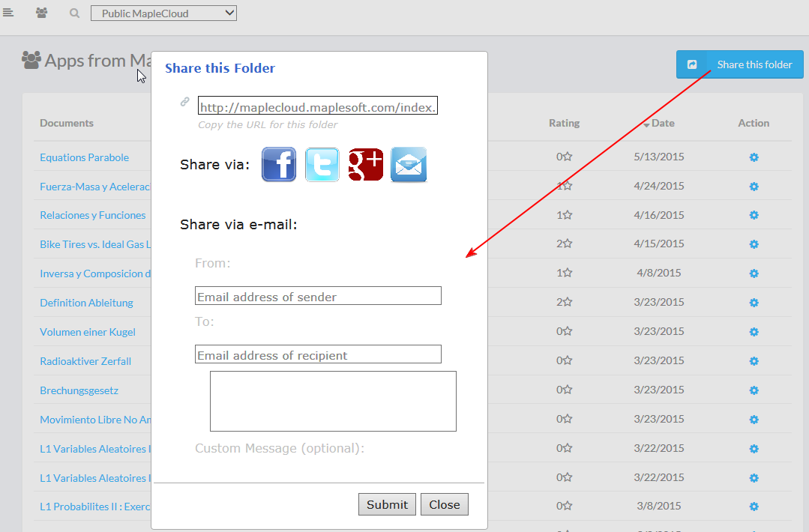
Task: Open the Relaciones y Funciones document
Action: [x=93, y=215]
